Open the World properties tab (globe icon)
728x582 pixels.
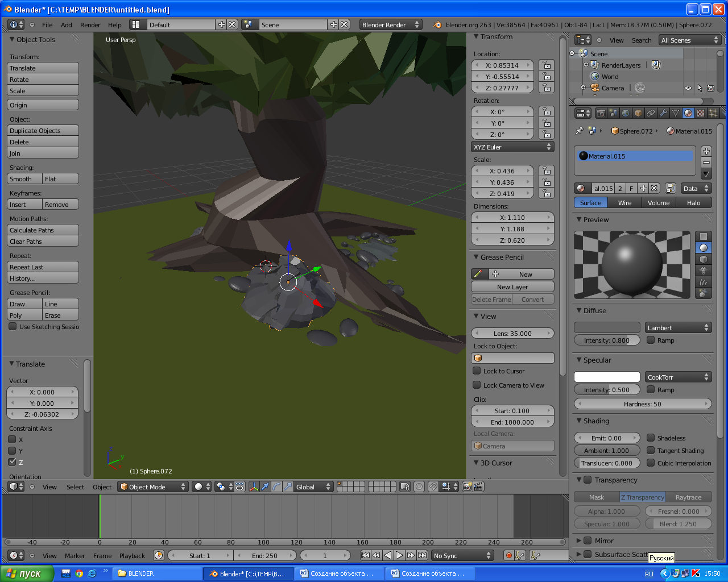point(626,113)
